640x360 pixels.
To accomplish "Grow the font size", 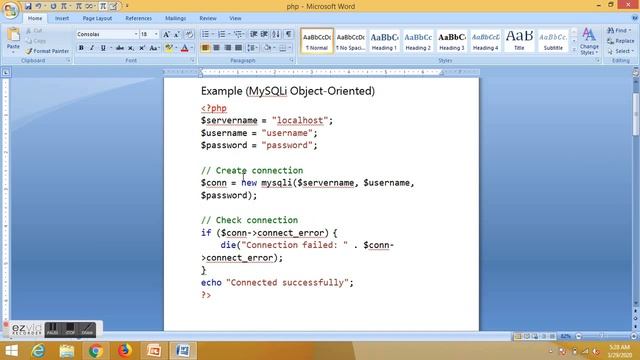I will pyautogui.click(x=167, y=34).
